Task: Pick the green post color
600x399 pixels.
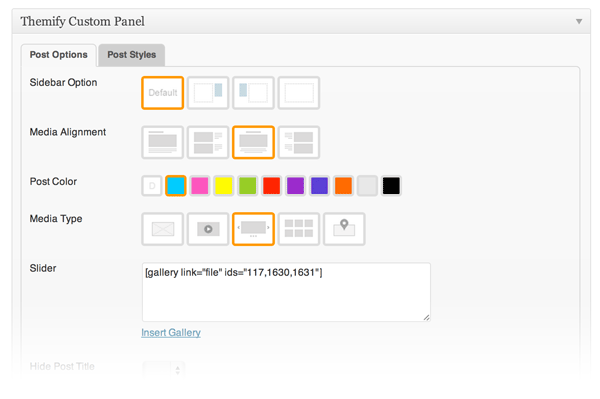Action: coord(248,186)
